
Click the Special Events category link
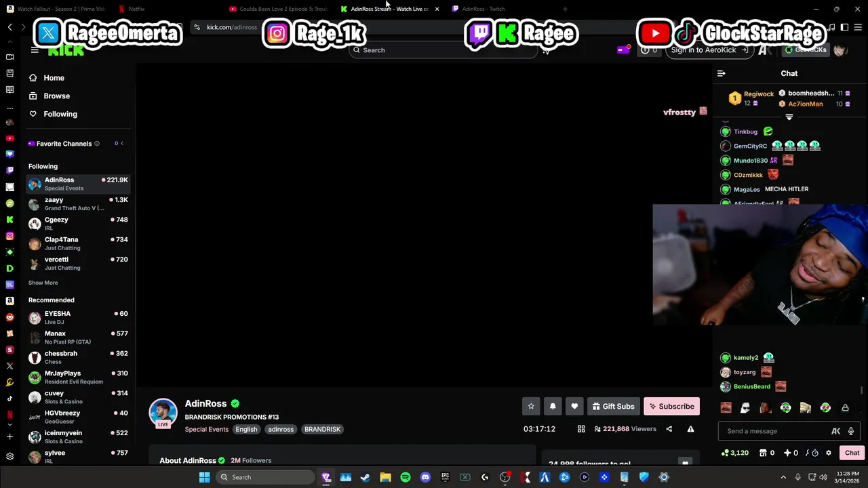coord(206,429)
